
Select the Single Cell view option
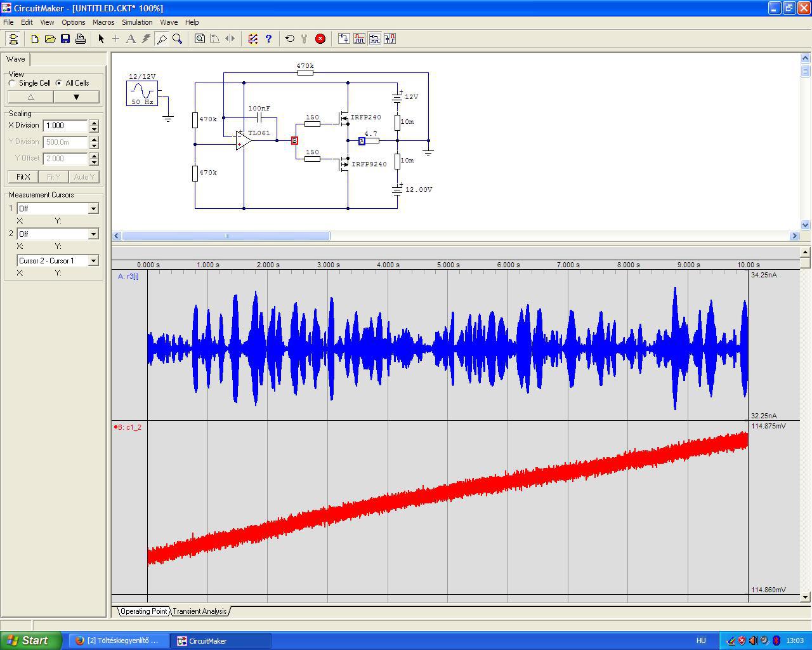pos(12,83)
